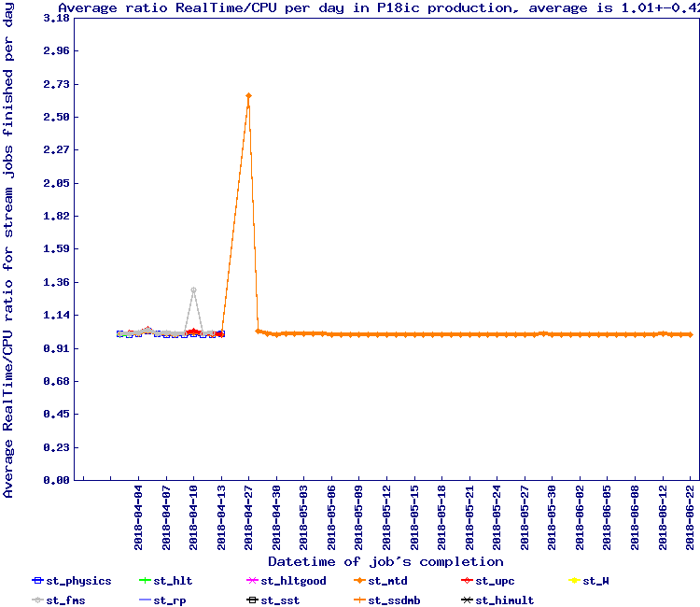Select the st_sst legend label

(280, 600)
